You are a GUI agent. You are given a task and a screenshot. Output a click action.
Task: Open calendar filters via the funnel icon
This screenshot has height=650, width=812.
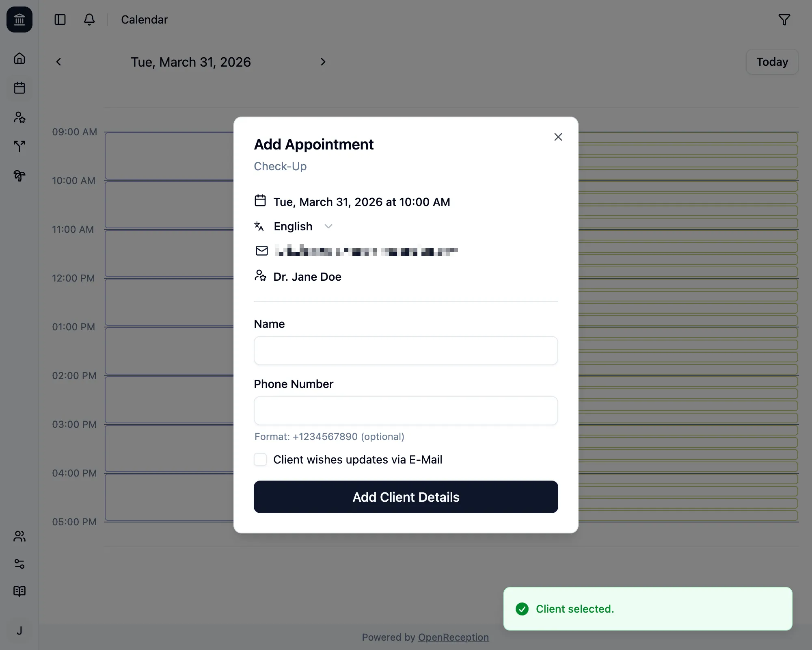tap(784, 19)
